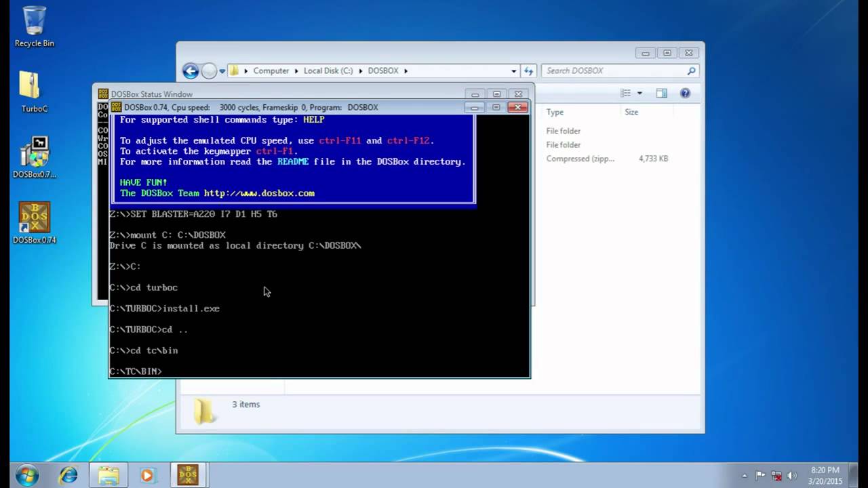868x488 pixels.
Task: Click the install.exe command line
Action: pos(164,308)
